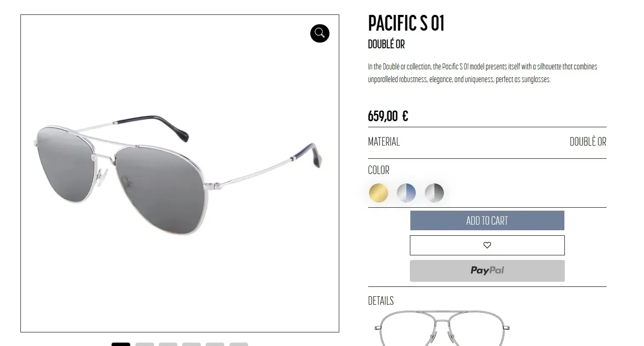Pay with the PayPal button
644x346 pixels.
click(x=487, y=271)
